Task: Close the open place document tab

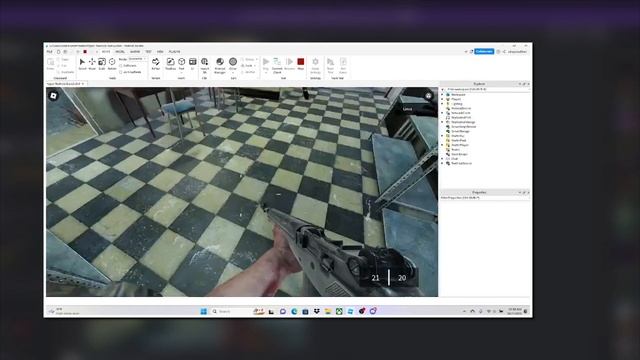Action: click(x=83, y=84)
